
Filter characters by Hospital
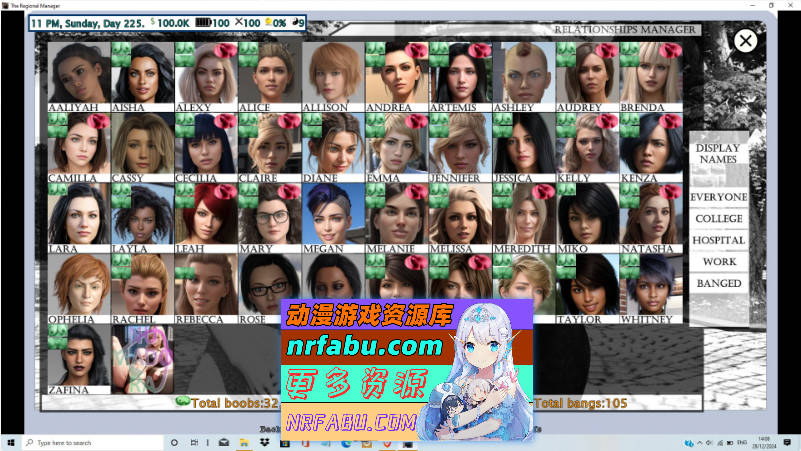click(718, 241)
